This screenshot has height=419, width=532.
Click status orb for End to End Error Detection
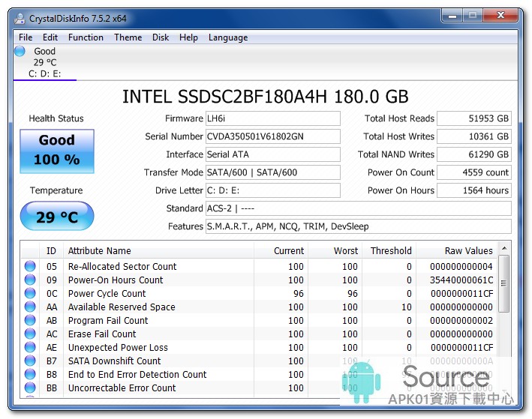coord(30,374)
